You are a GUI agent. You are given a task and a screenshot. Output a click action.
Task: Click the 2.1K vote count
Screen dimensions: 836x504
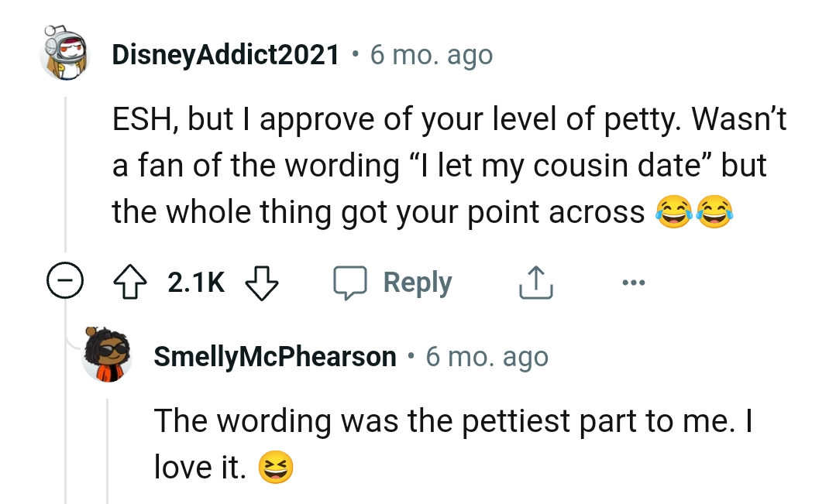[195, 282]
